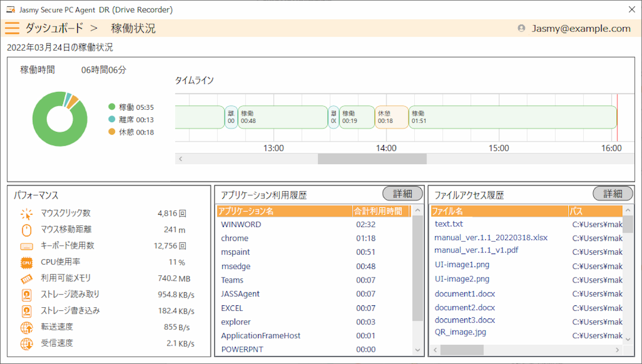
Task: Click orange 休憩 legend swatch
Action: tap(112, 131)
